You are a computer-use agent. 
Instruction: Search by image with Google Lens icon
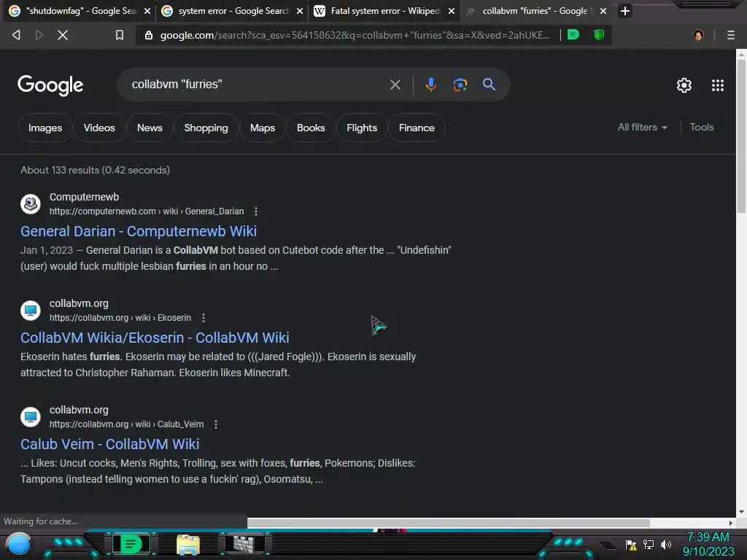(x=460, y=85)
